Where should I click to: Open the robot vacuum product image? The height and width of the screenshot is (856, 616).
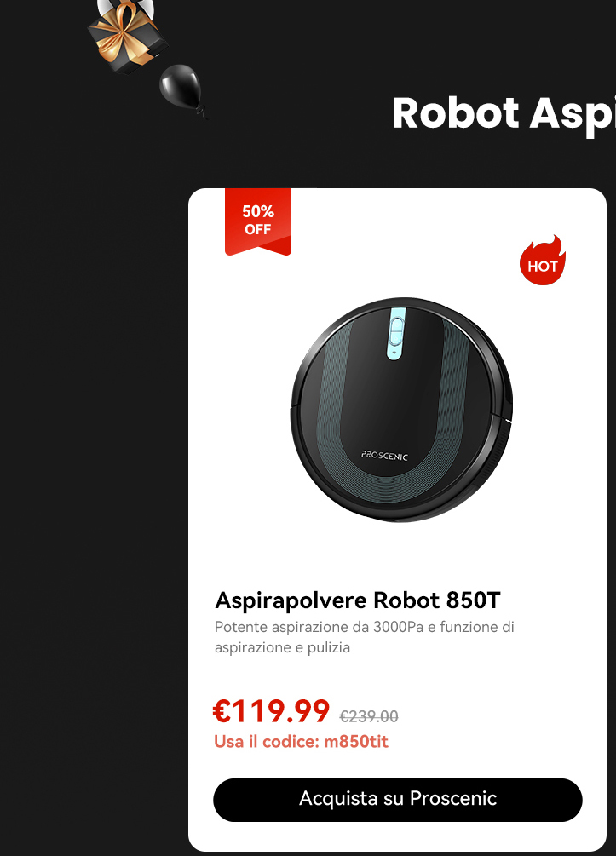coord(401,410)
